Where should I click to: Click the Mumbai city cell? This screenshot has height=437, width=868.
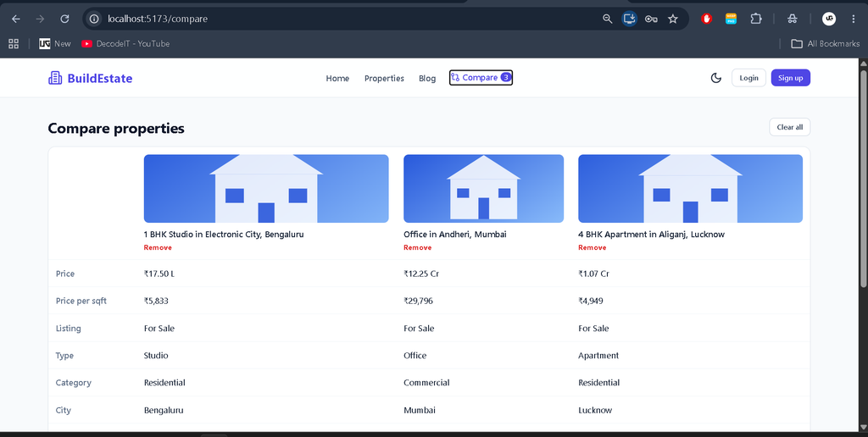(420, 411)
